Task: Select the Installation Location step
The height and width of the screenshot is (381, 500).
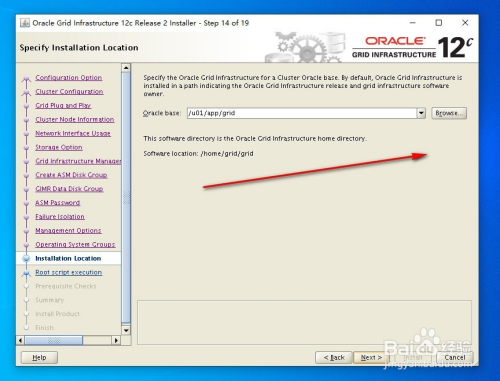Action: [x=68, y=258]
